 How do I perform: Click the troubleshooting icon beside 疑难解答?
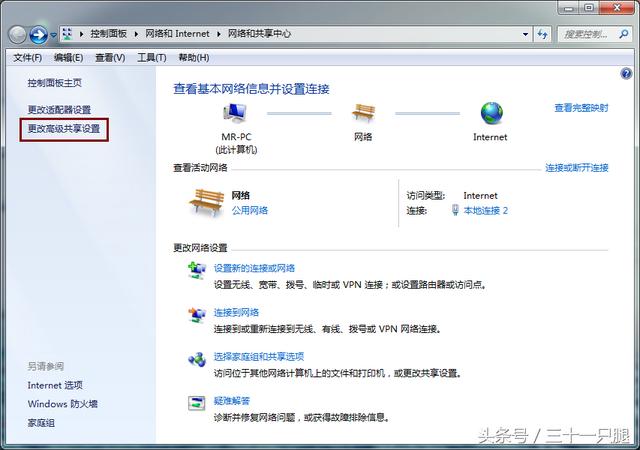point(197,403)
